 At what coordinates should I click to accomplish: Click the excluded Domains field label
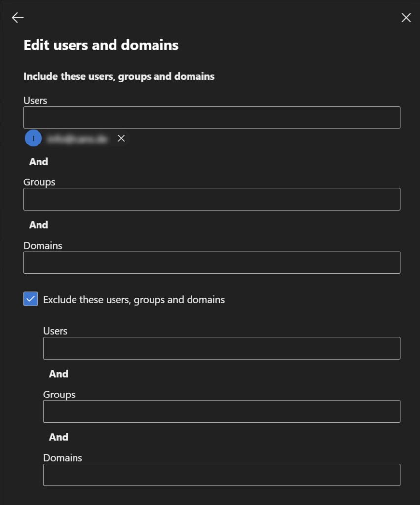click(x=63, y=458)
